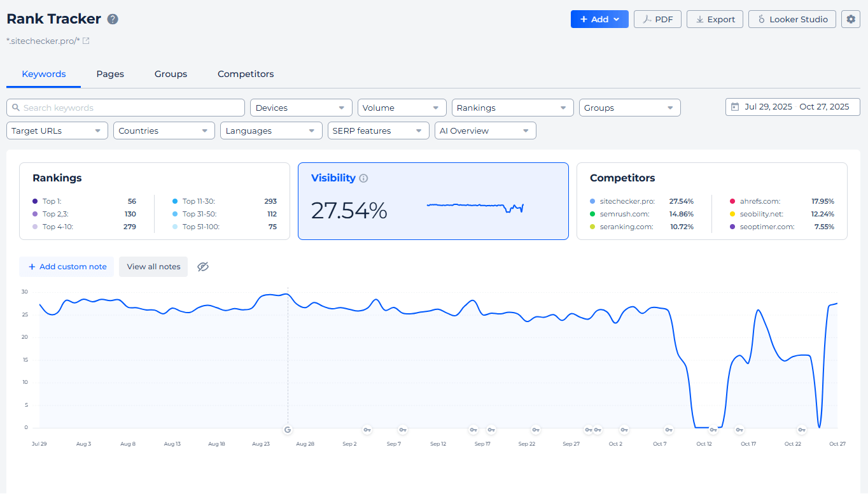Click the search magnifier in keywords field
This screenshot has width=868, height=494.
[15, 108]
